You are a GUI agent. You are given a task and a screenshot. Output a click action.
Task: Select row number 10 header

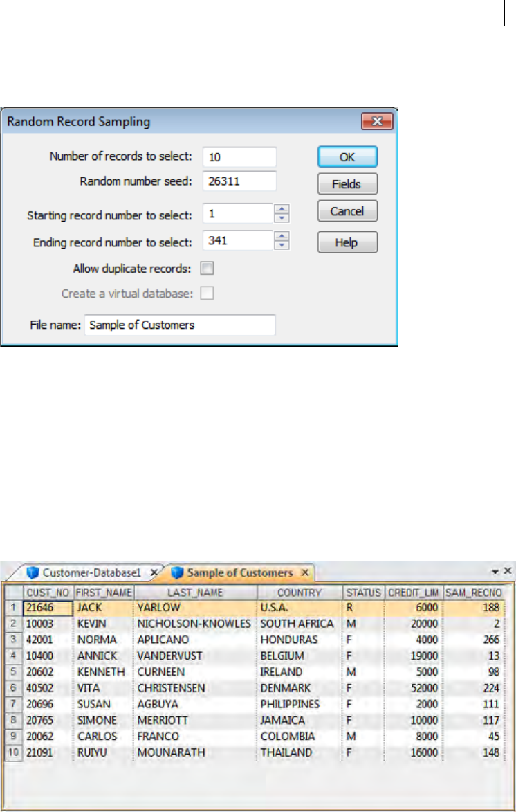click(x=13, y=752)
